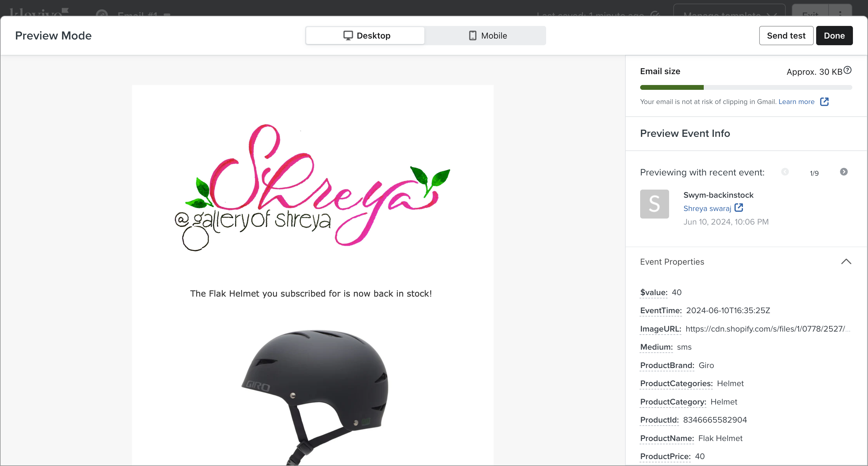This screenshot has height=466, width=868.
Task: Open the Shreya swaraj profile link
Action: pos(707,209)
